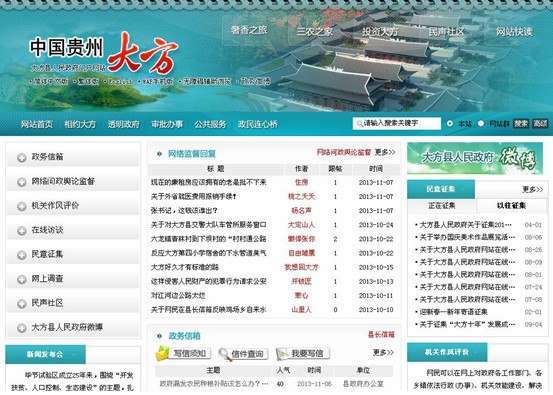Click the 我要写信 letter icon
The width and height of the screenshot is (553, 395).
[x=283, y=354]
